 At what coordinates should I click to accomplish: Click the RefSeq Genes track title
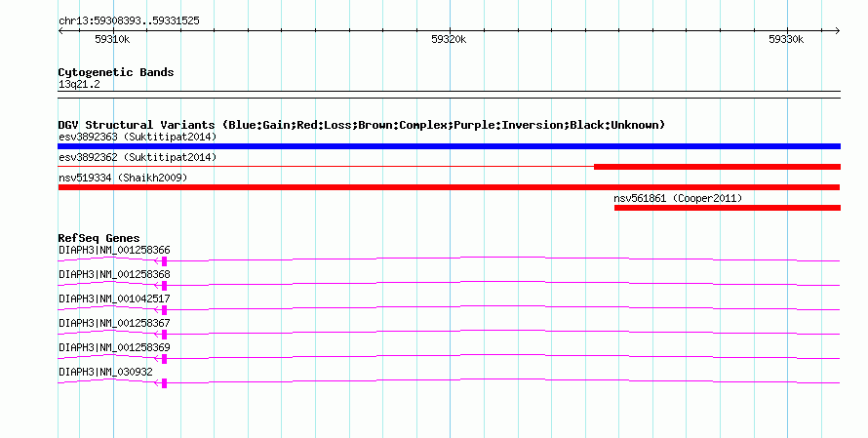[99, 238]
